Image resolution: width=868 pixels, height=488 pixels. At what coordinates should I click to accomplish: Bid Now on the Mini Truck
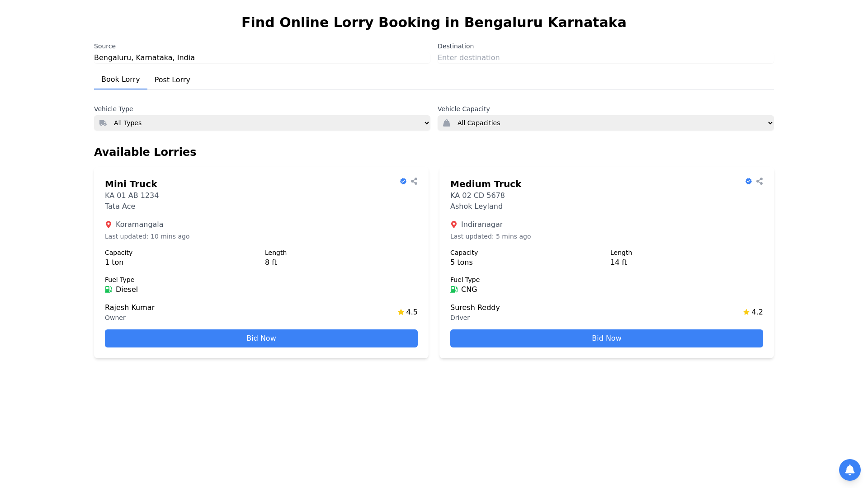[x=261, y=338]
